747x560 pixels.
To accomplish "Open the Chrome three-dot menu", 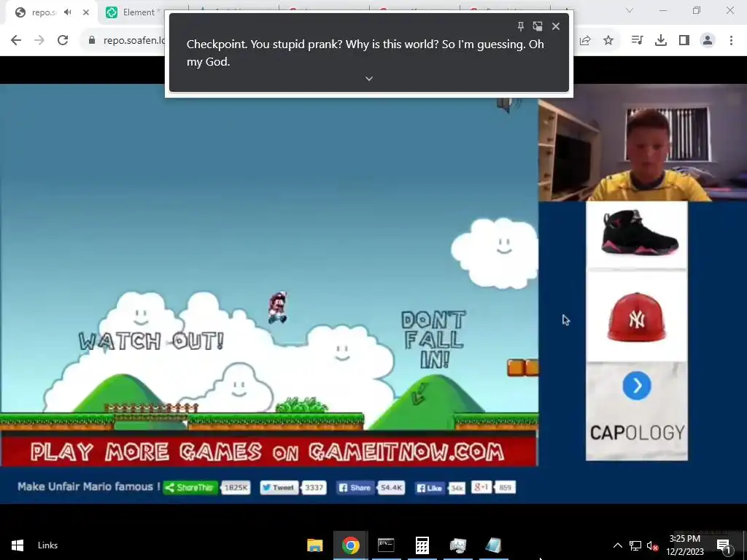I will [731, 41].
